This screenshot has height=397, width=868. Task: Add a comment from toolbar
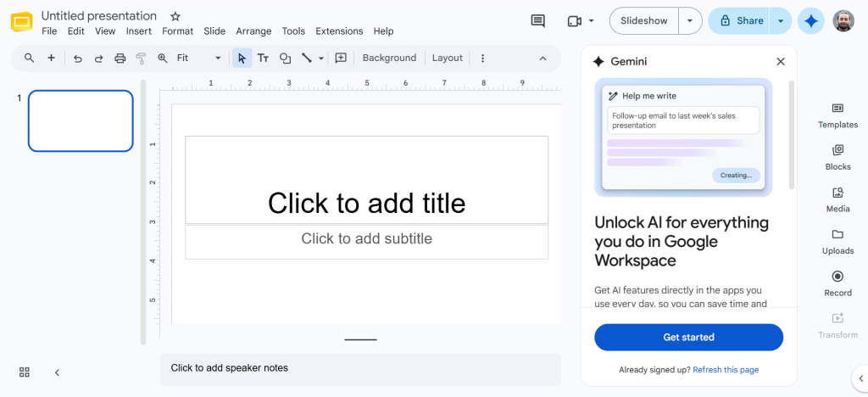341,58
